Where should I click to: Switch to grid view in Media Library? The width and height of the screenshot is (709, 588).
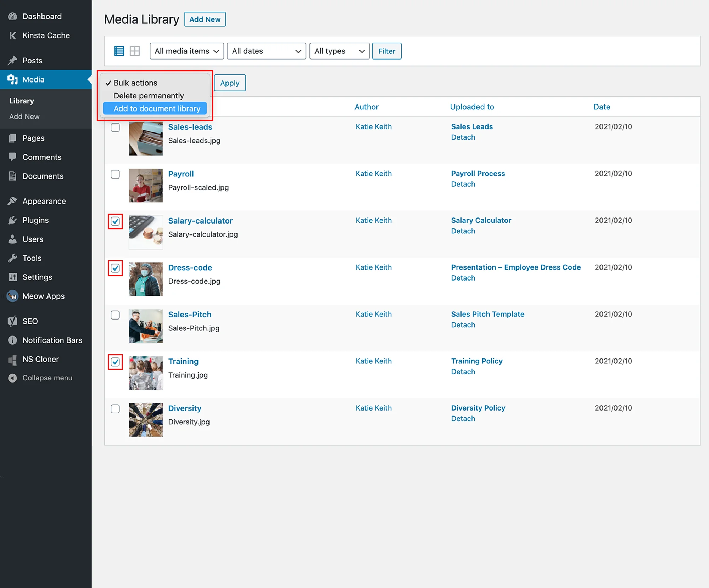(135, 51)
